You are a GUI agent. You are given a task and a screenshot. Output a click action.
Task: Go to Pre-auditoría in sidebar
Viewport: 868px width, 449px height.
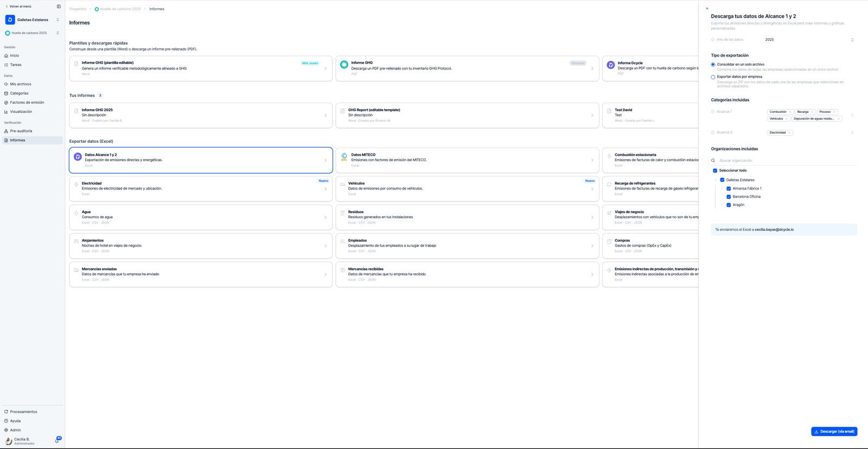(x=21, y=131)
